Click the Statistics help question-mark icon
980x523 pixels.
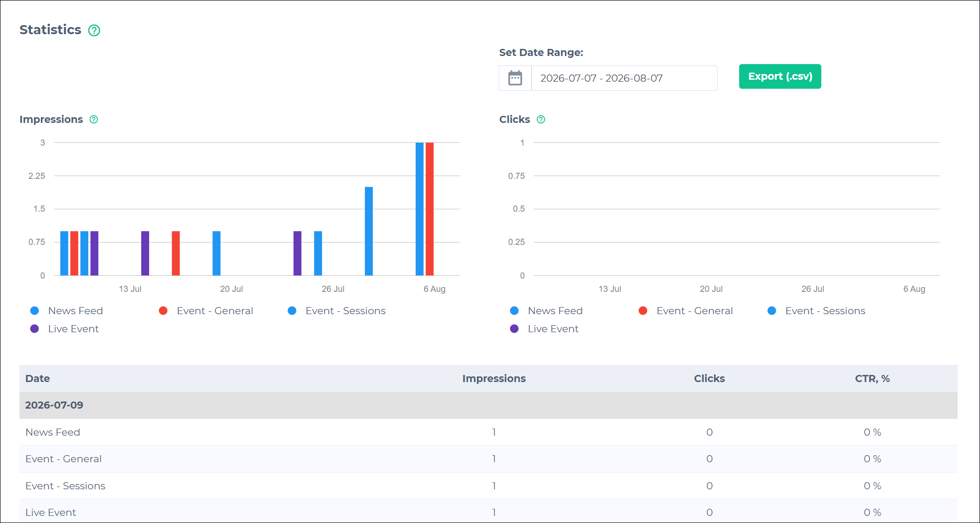(94, 30)
